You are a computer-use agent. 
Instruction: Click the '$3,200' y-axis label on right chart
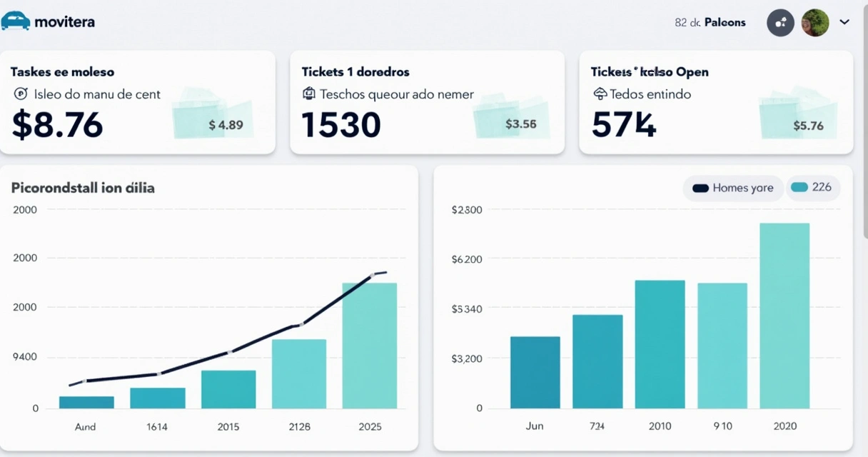coord(467,358)
